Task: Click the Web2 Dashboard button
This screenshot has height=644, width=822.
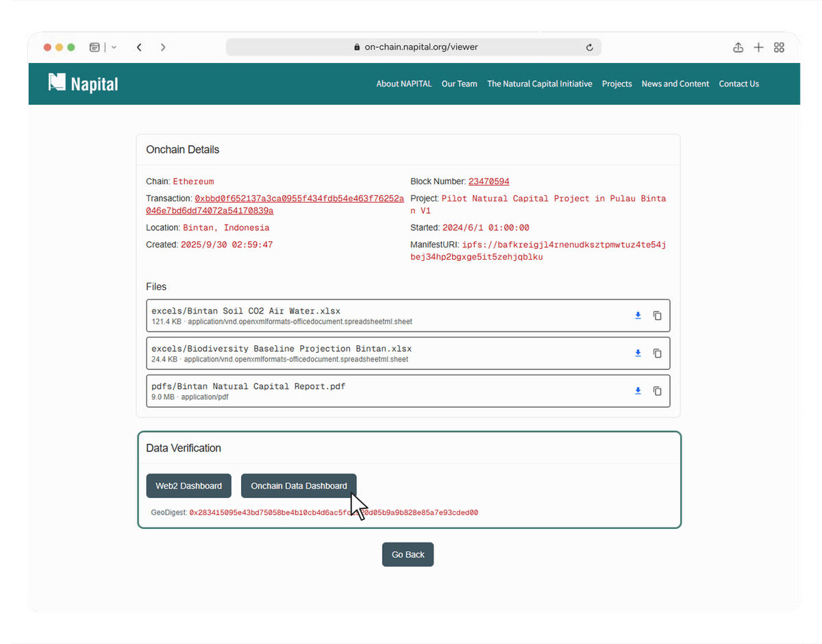Action: [188, 486]
